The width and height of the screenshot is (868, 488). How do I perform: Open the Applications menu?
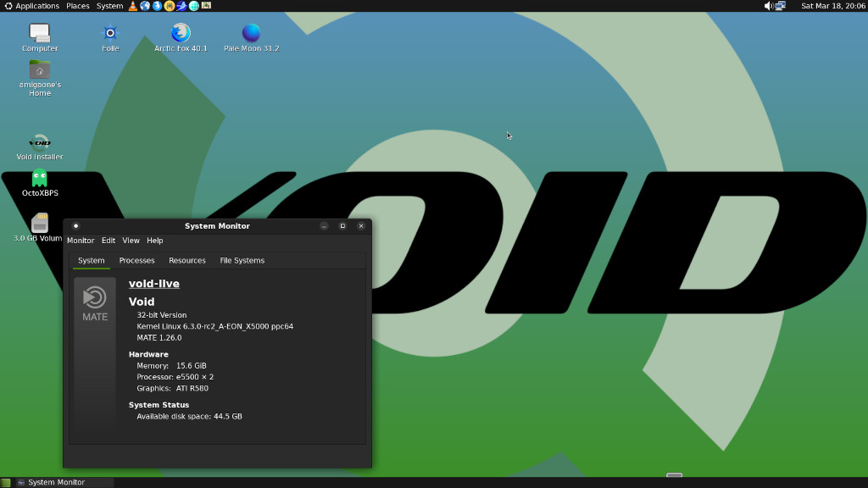coord(31,6)
